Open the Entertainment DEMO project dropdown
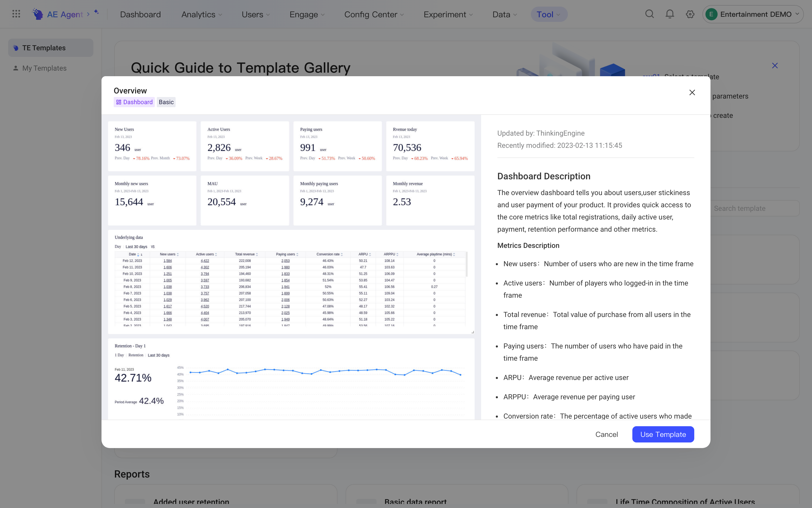This screenshot has height=508, width=812. tap(753, 14)
